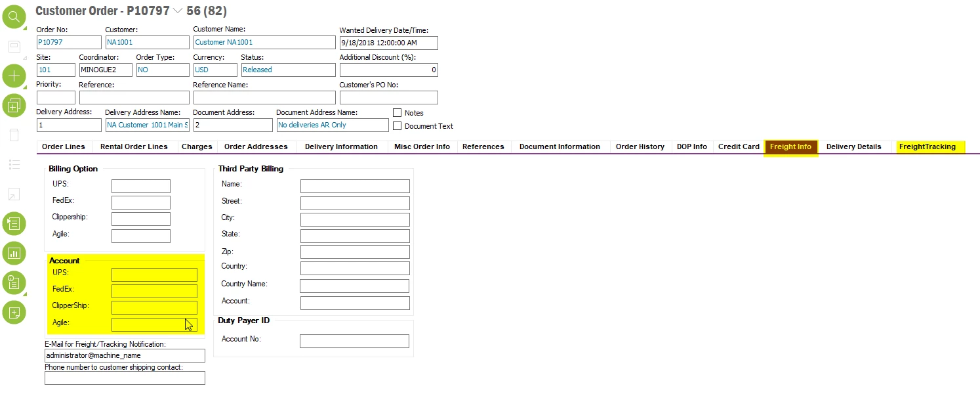
Task: Select the Credit Card tab
Action: coord(739,146)
